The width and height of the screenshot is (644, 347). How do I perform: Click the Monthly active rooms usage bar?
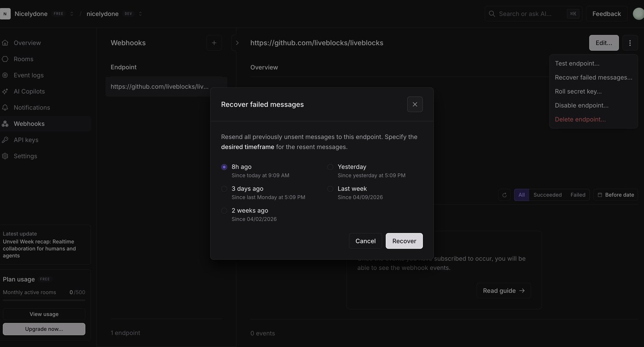[x=44, y=300]
